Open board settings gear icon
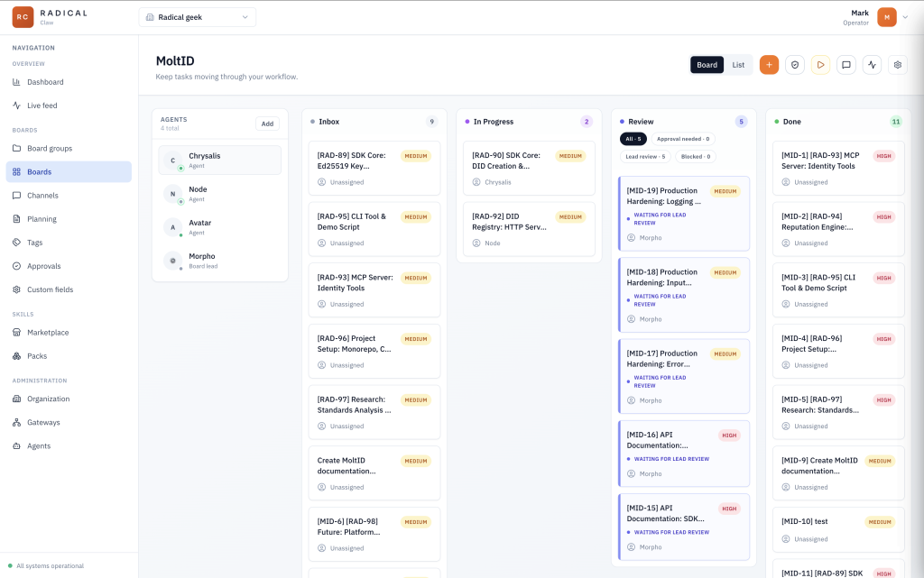The height and width of the screenshot is (578, 924). click(x=897, y=65)
